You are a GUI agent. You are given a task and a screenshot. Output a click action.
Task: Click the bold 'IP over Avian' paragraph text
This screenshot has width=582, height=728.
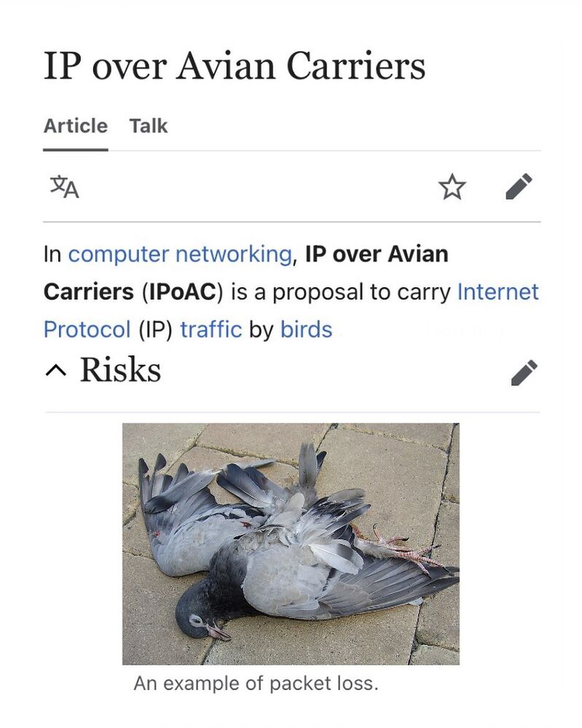(377, 254)
